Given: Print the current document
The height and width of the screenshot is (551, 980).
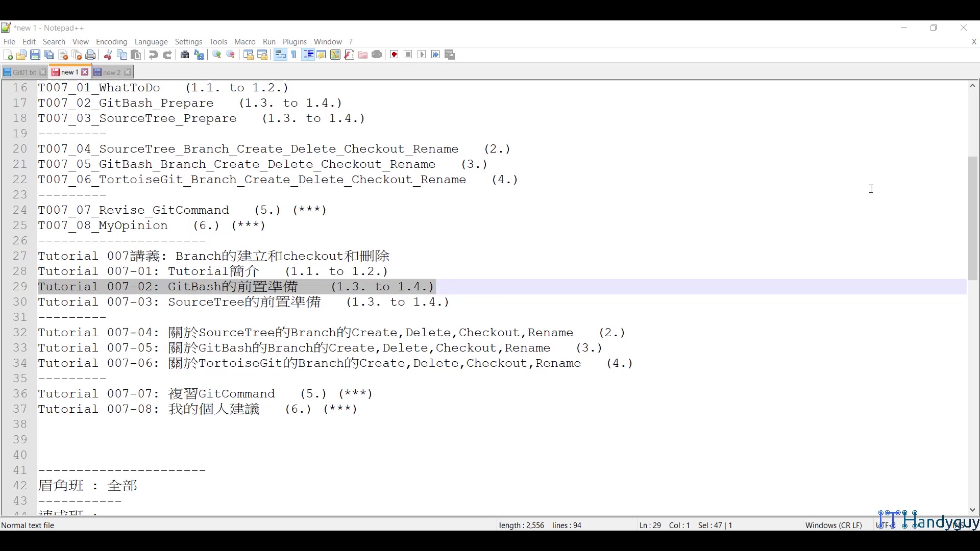Looking at the screenshot, I should coord(90,55).
